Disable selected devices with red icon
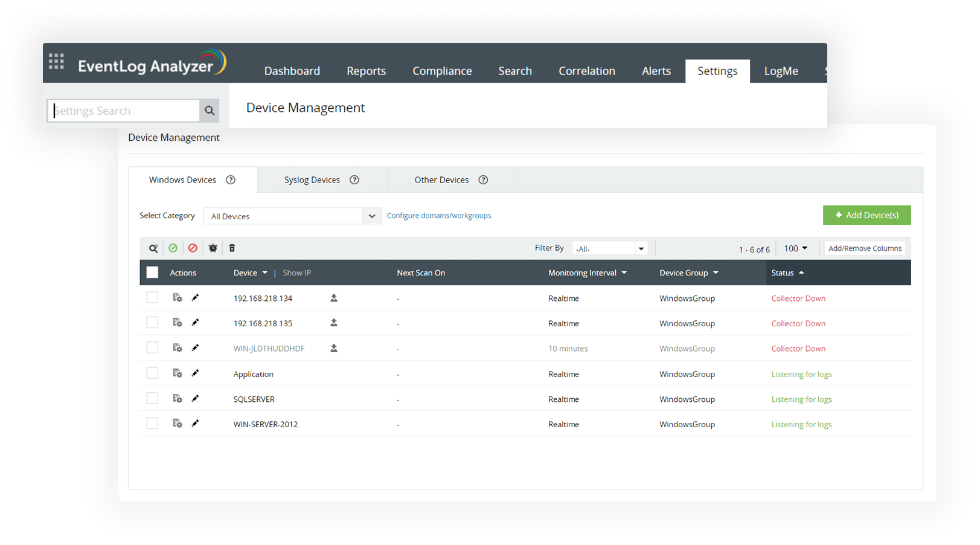 pos(193,248)
